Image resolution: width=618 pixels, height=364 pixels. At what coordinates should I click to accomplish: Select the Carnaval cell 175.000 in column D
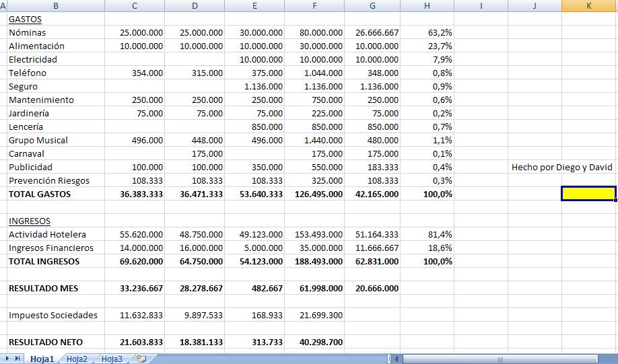click(195, 153)
